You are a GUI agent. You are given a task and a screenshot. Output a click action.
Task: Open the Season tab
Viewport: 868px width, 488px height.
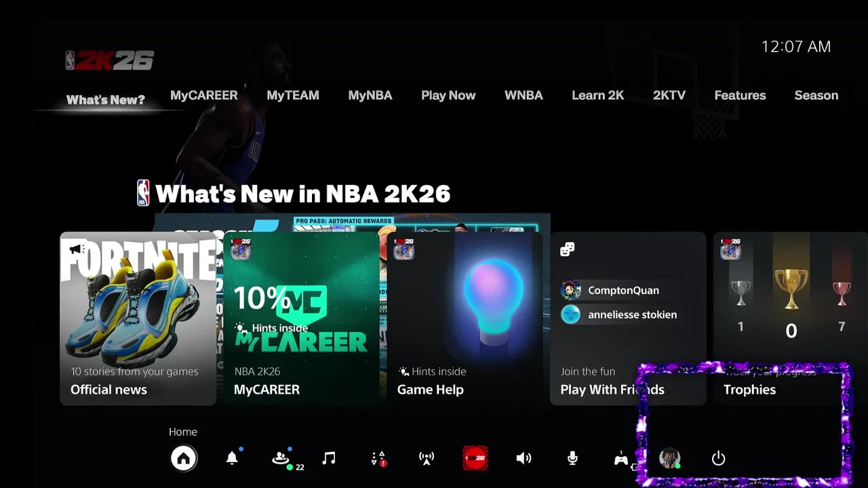coord(816,96)
